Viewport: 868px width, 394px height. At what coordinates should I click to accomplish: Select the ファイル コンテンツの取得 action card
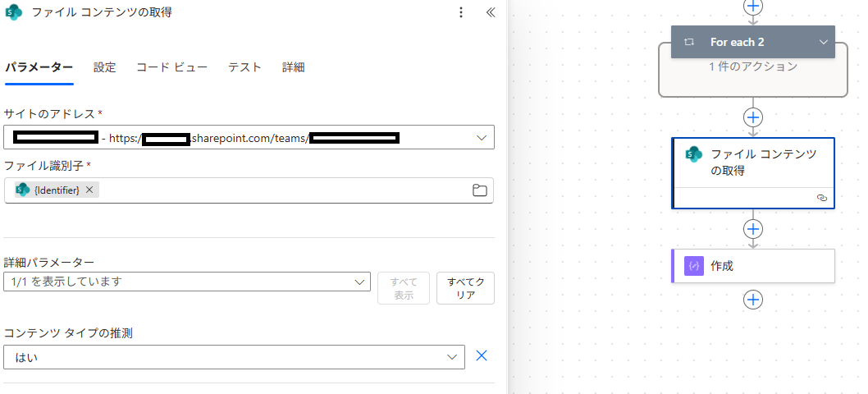pyautogui.click(x=753, y=173)
